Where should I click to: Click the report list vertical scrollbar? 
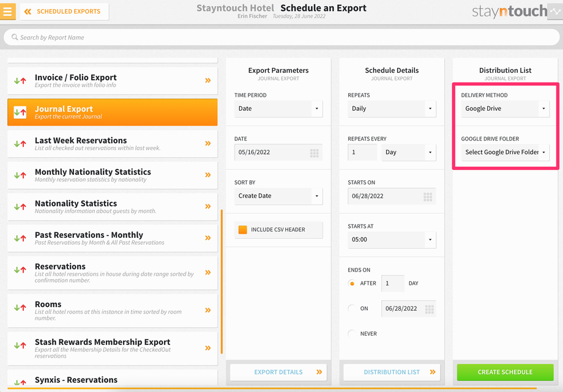222,282
